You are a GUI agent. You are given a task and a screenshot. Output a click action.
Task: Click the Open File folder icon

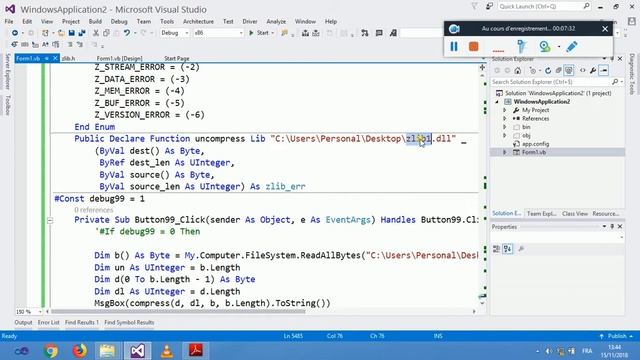coord(61,33)
